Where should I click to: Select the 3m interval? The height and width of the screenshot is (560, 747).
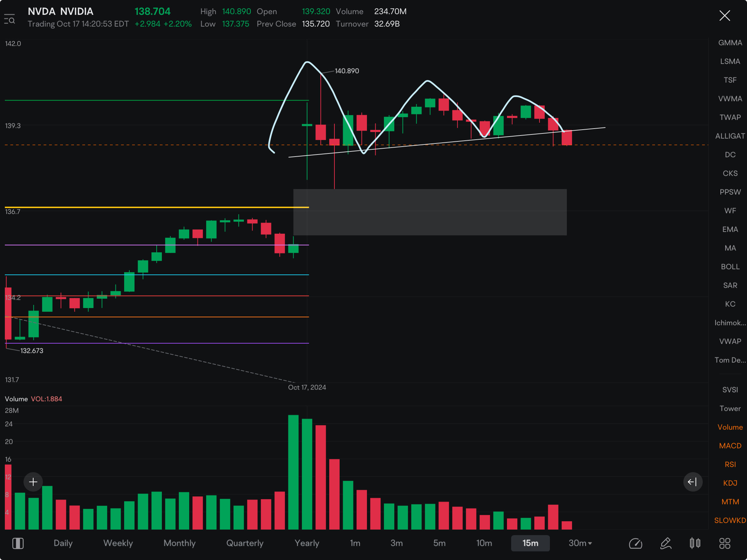397,543
